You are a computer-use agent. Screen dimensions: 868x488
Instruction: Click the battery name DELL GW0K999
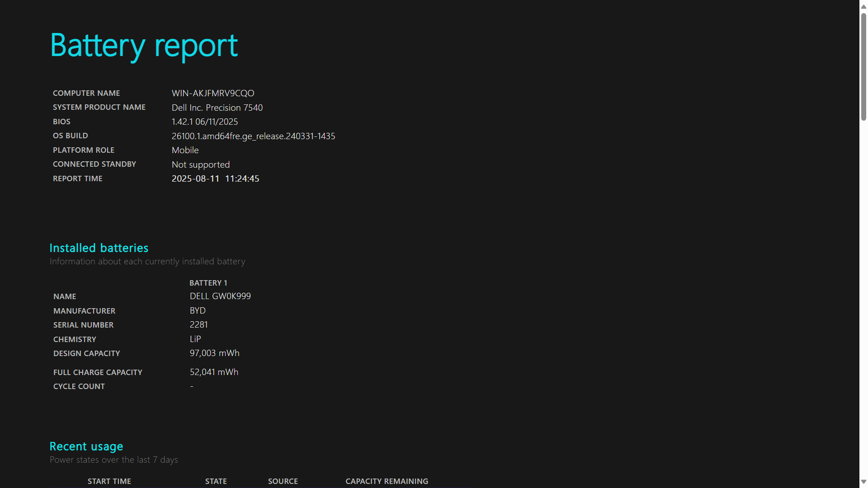point(220,296)
